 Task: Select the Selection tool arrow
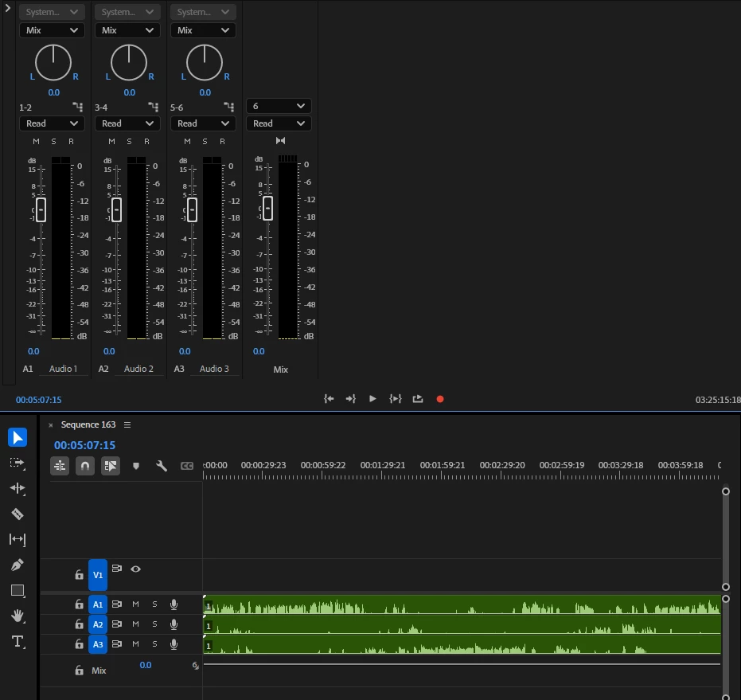(18, 437)
